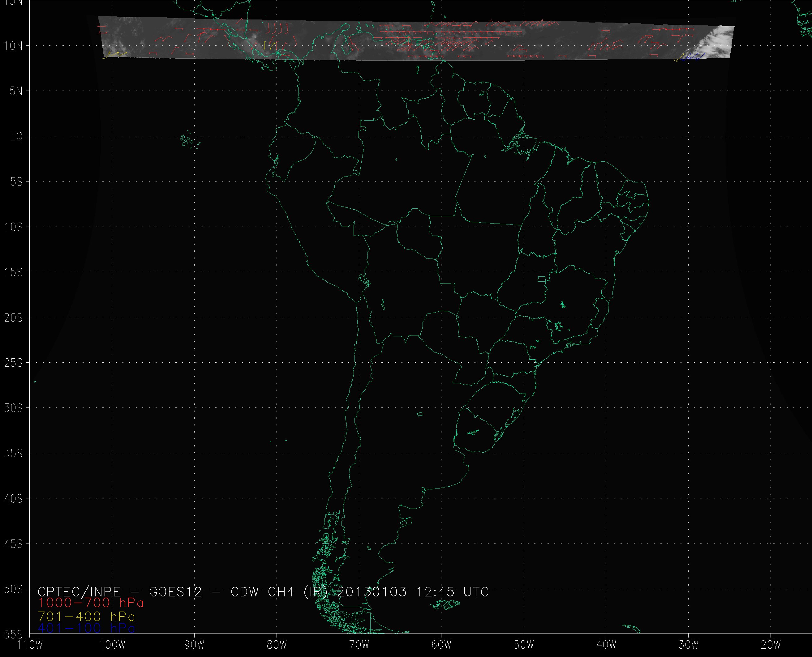Screen dimensions: 812x657
Task: Click the blue 401-100 hPa legend entry
Action: tap(86, 628)
